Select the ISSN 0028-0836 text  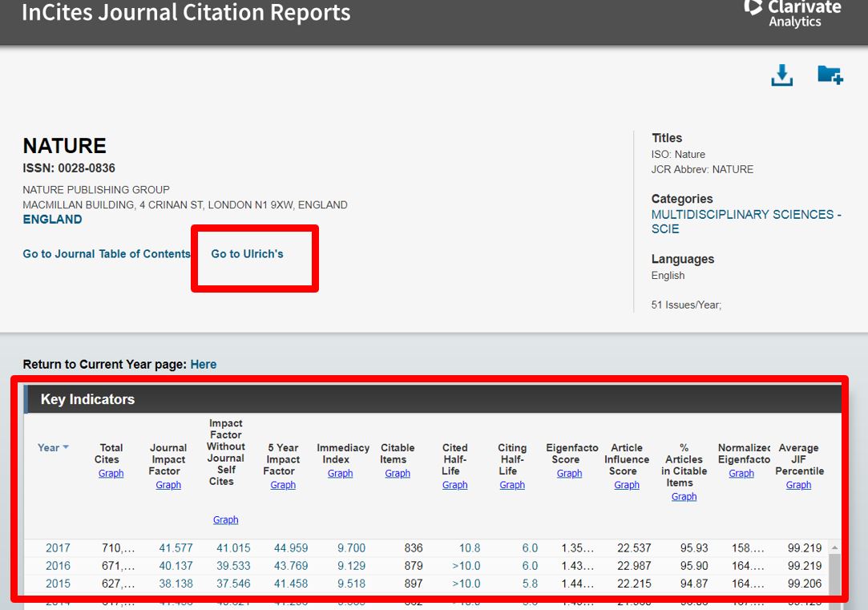[x=69, y=168]
